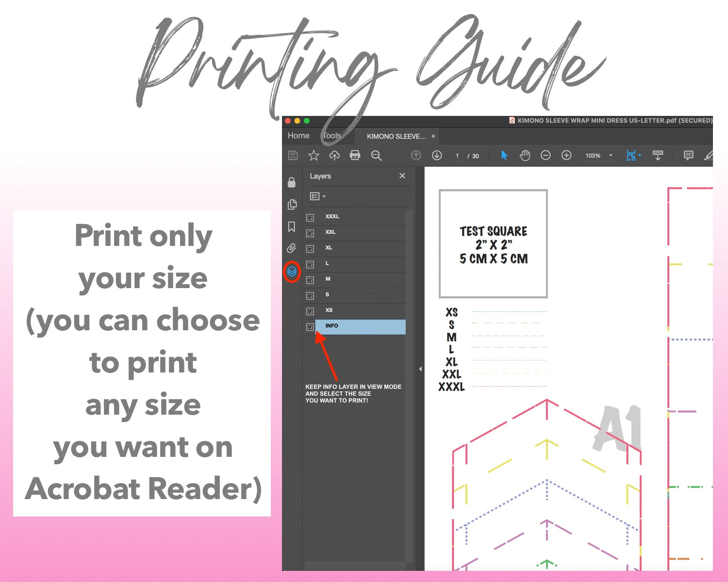Viewport: 728px width, 582px height.
Task: Bookmark file with the star icon
Action: click(x=314, y=155)
